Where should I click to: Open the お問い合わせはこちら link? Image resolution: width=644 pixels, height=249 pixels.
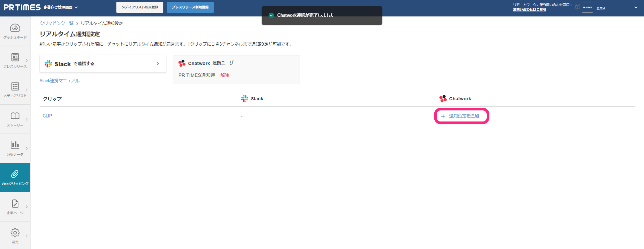[529, 10]
